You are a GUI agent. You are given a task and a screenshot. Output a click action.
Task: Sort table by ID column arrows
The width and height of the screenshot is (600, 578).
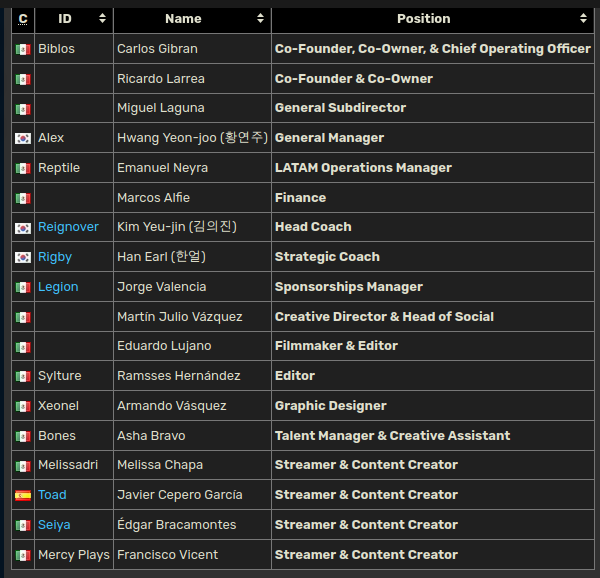[102, 18]
